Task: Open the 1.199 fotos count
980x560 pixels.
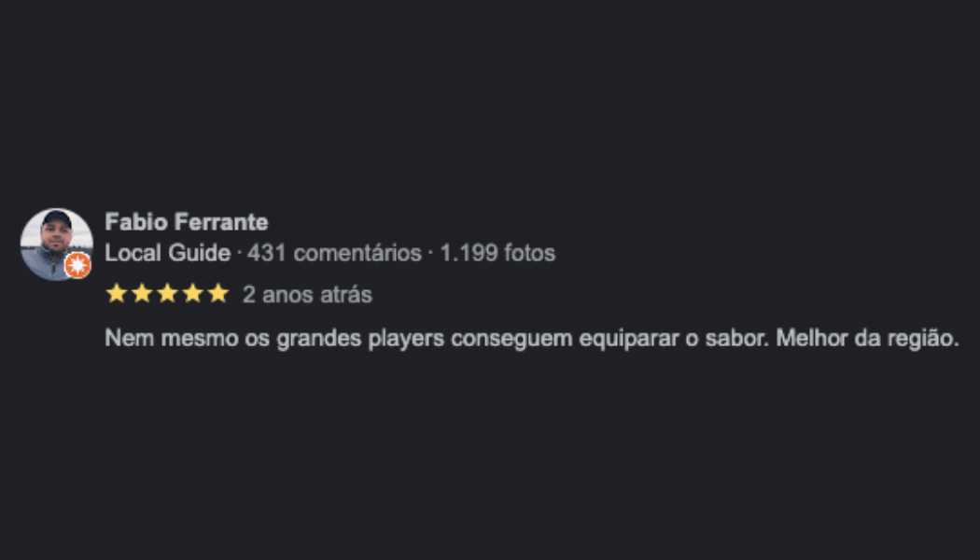Action: [497, 253]
